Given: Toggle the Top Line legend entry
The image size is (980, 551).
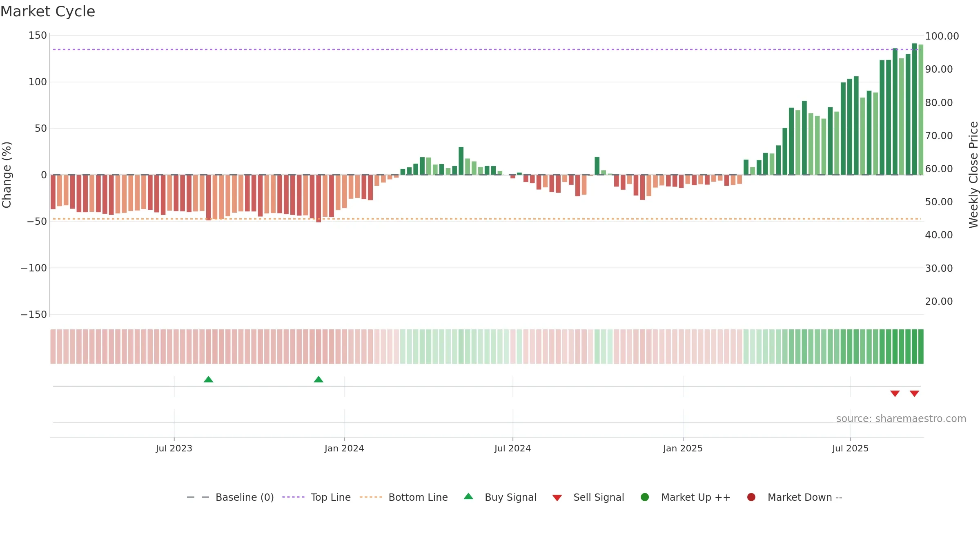Looking at the screenshot, I should click(316, 497).
